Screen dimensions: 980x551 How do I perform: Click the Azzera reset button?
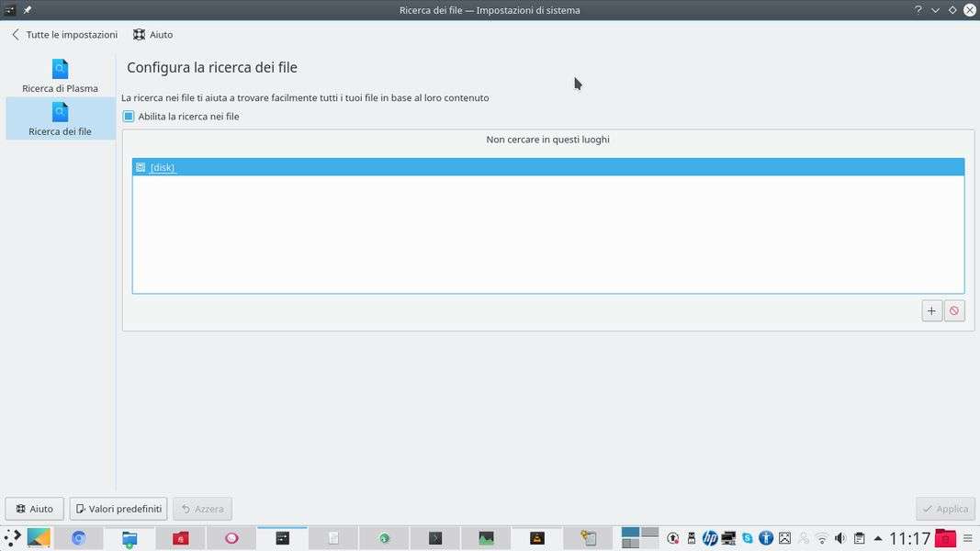(x=202, y=509)
